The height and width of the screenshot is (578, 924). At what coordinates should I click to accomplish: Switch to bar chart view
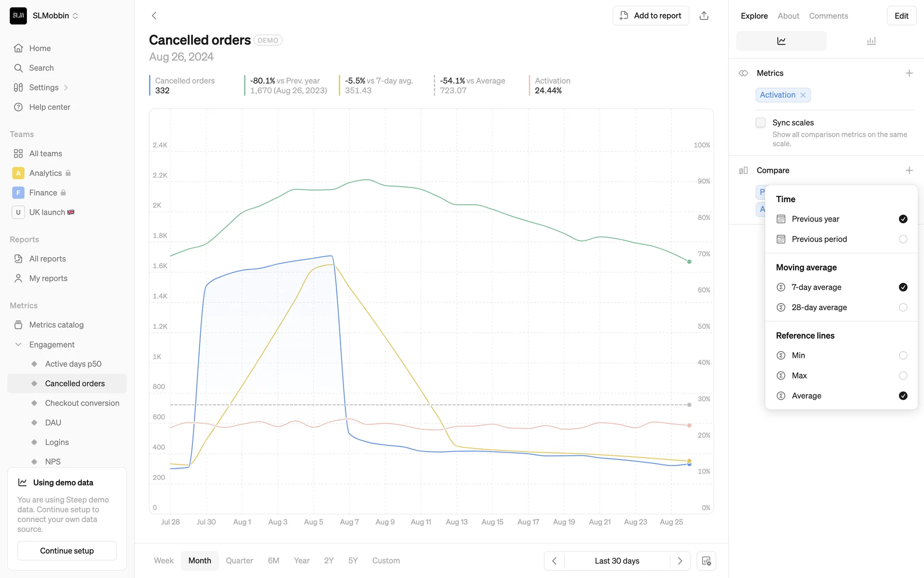click(871, 41)
